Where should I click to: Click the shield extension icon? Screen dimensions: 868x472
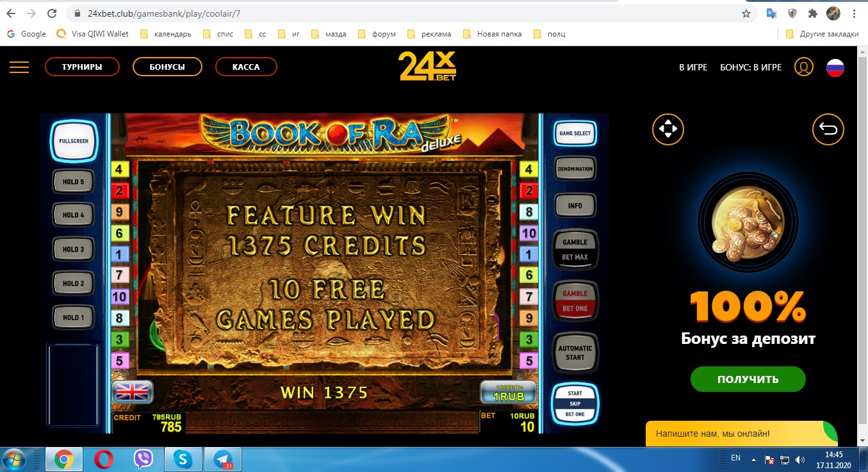[792, 13]
